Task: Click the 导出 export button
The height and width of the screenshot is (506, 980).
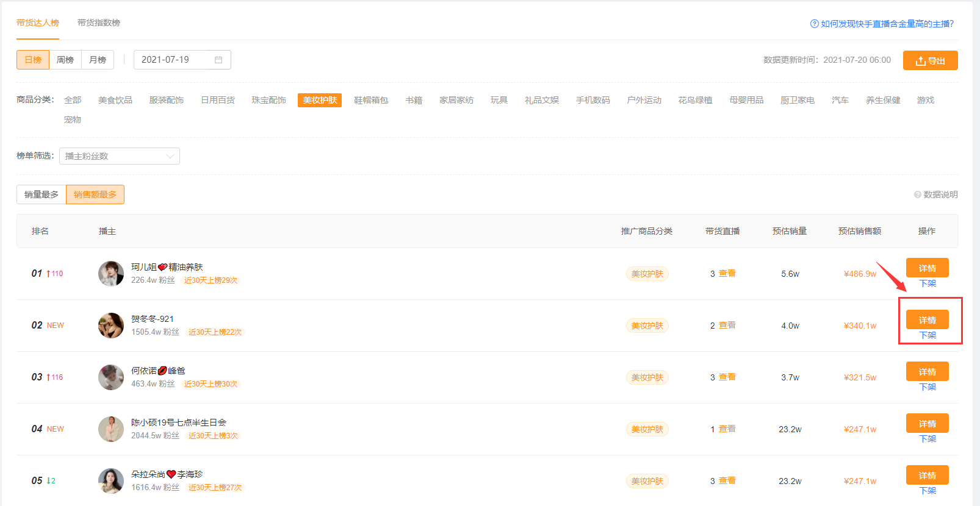Action: [931, 60]
